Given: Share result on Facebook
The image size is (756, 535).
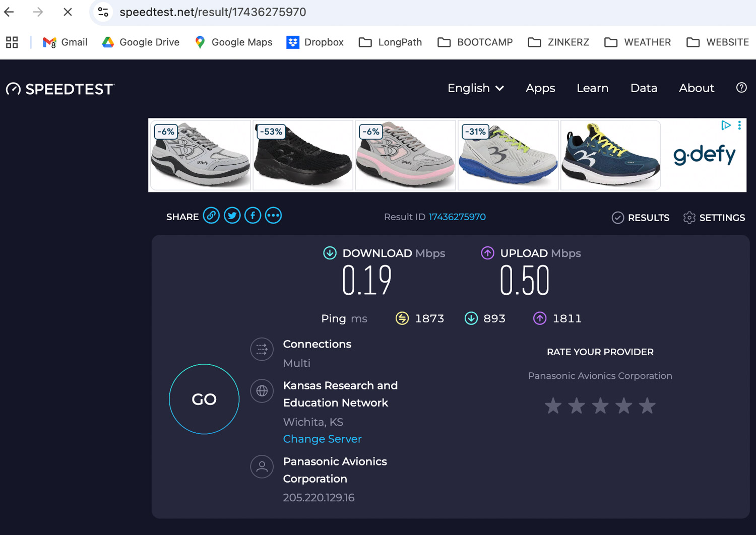Looking at the screenshot, I should 253,216.
